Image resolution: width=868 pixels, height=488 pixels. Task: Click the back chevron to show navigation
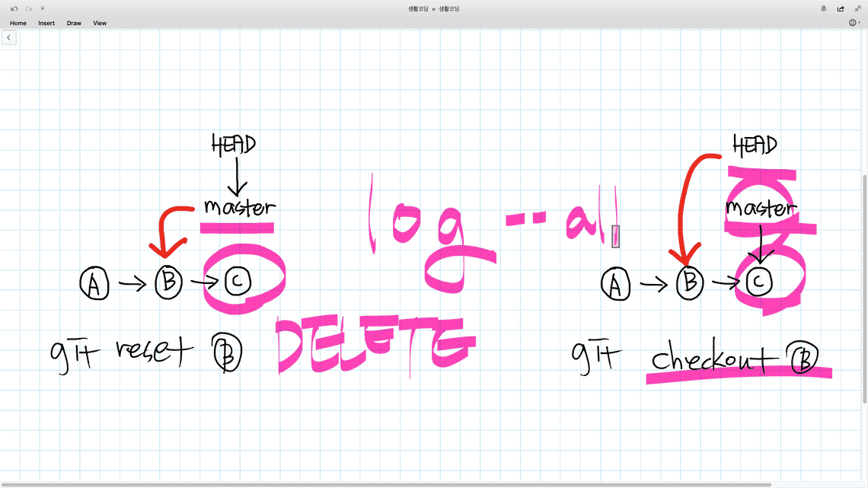pos(9,37)
